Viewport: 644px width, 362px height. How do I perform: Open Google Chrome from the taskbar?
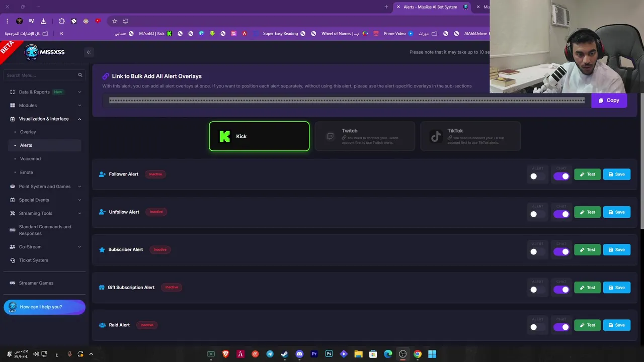418,354
